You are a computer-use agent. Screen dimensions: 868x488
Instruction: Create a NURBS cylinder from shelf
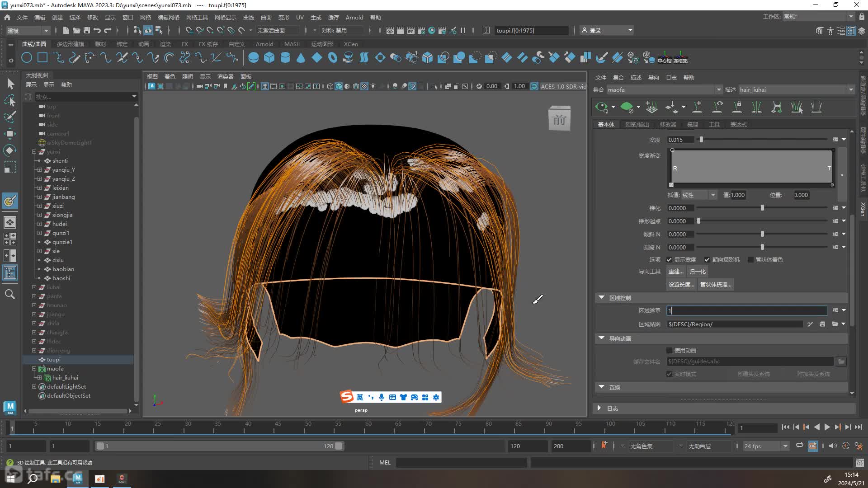(285, 58)
